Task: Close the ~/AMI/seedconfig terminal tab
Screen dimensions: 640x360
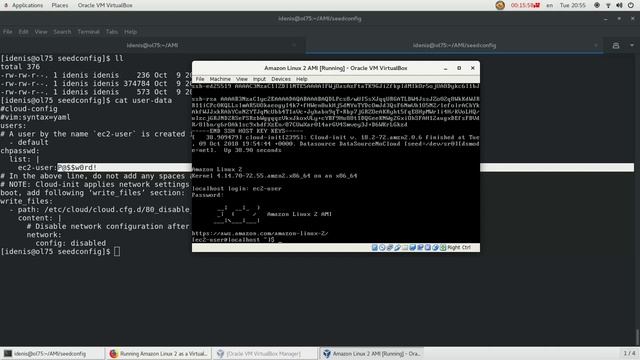Action: [596, 45]
